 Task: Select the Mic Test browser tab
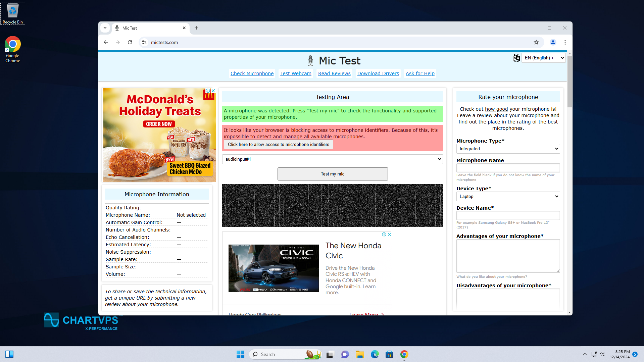pos(150,28)
